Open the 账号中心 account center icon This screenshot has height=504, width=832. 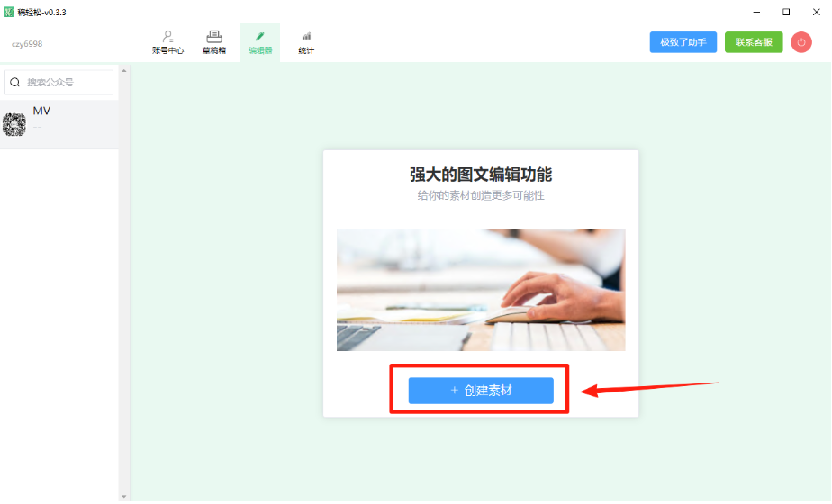pyautogui.click(x=167, y=37)
